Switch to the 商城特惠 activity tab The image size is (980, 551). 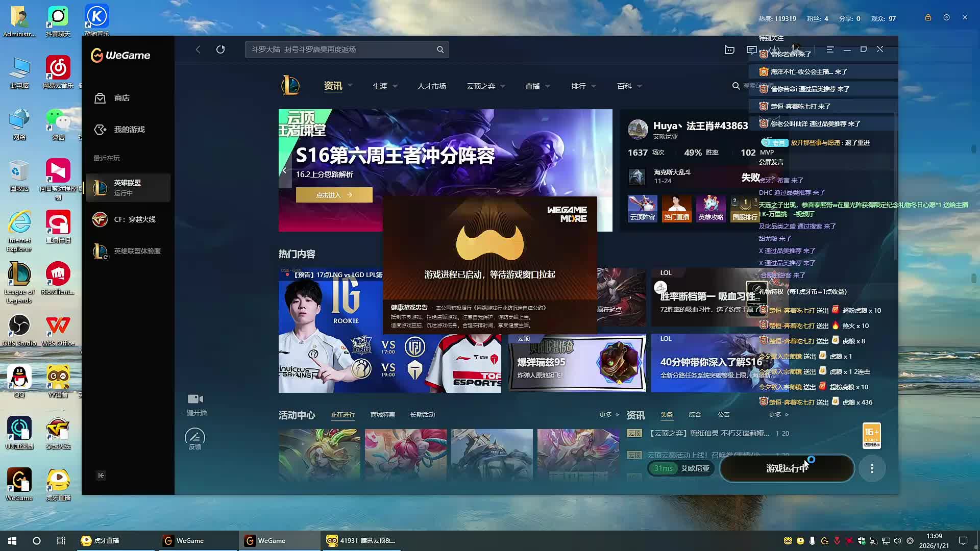(x=382, y=415)
